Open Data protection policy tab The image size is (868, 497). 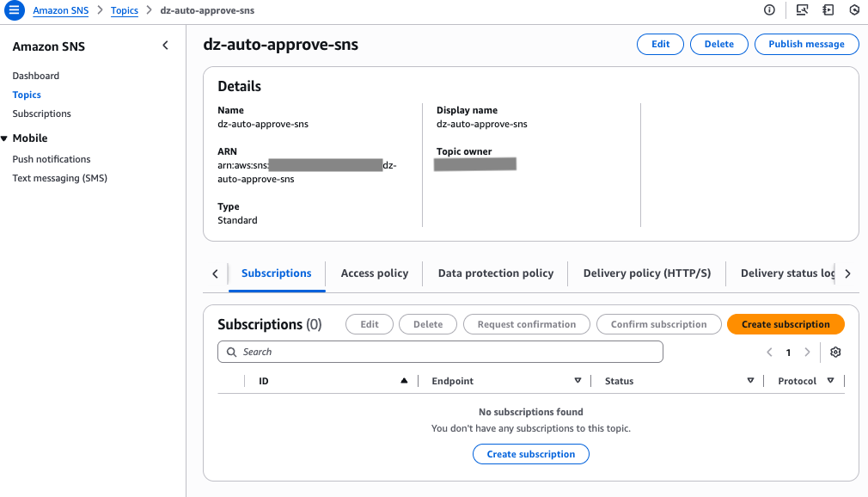[495, 273]
